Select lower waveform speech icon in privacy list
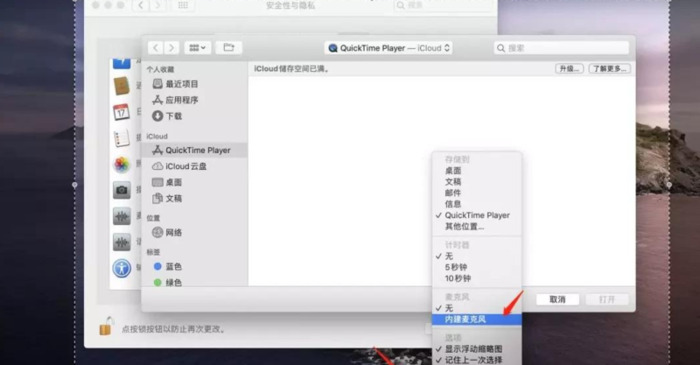 coord(121,242)
